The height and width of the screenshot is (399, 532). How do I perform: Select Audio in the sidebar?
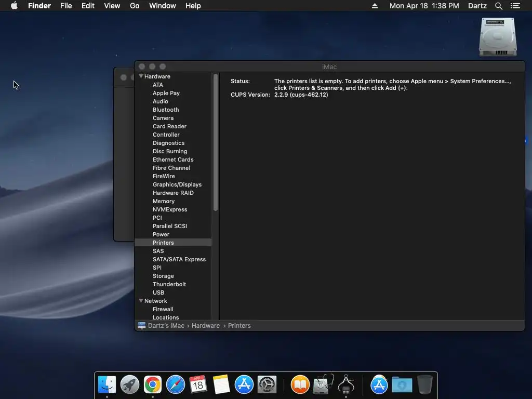(x=160, y=101)
